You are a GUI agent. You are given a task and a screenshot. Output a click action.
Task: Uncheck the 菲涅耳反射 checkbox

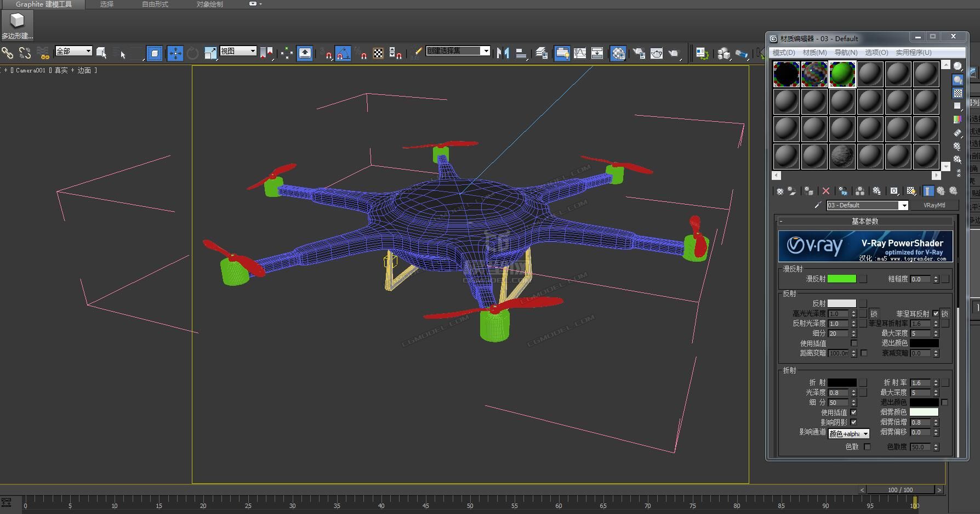pyautogui.click(x=936, y=314)
